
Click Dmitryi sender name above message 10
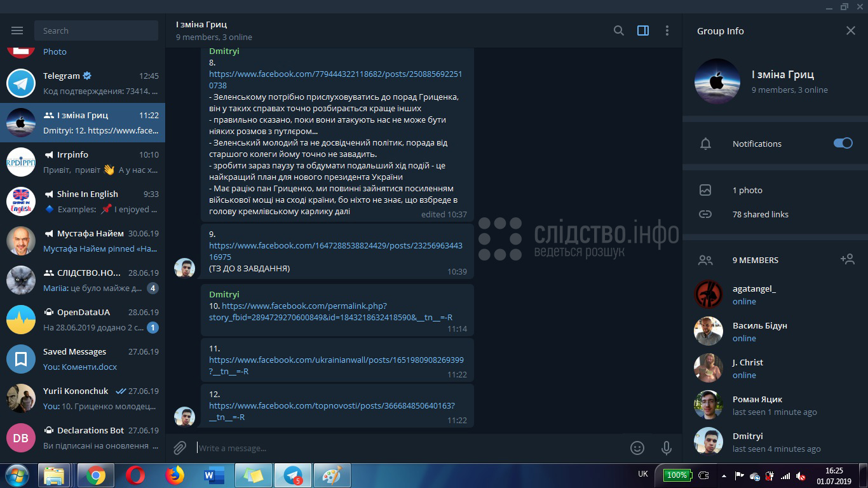coord(224,294)
